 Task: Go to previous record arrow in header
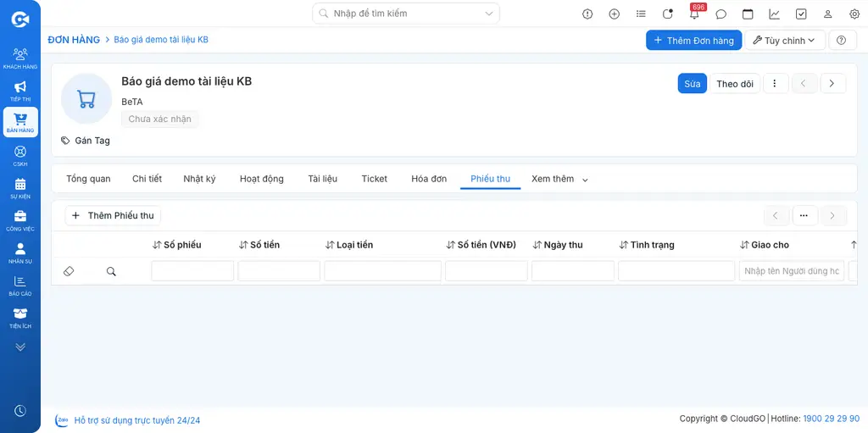[804, 84]
